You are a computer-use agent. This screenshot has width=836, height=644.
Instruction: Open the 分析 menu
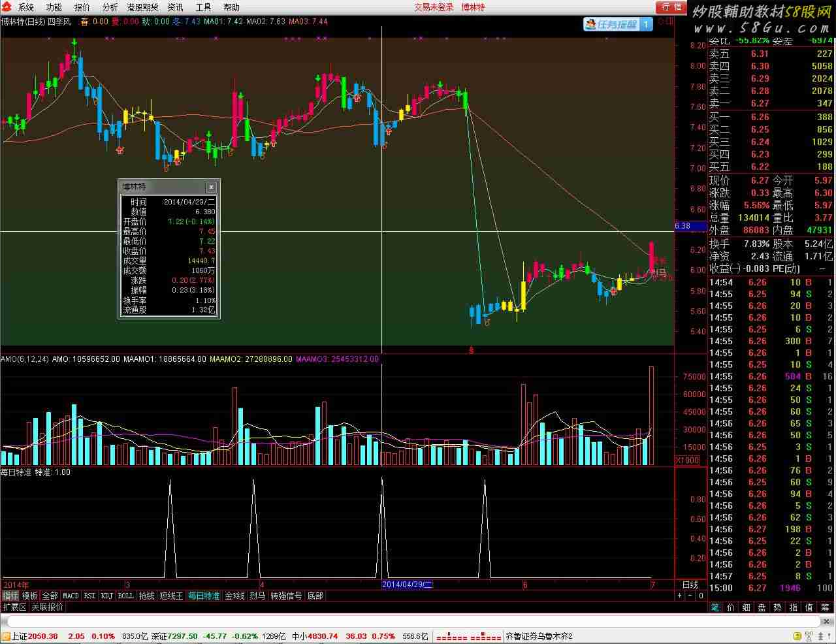110,7
